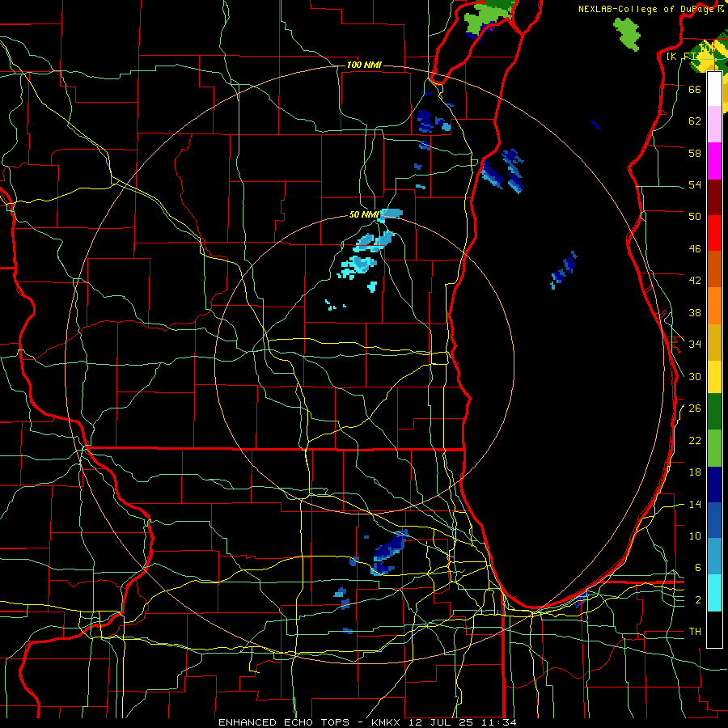Select the gold yellow legend segment
The width and height of the screenshot is (728, 728).
714,342
